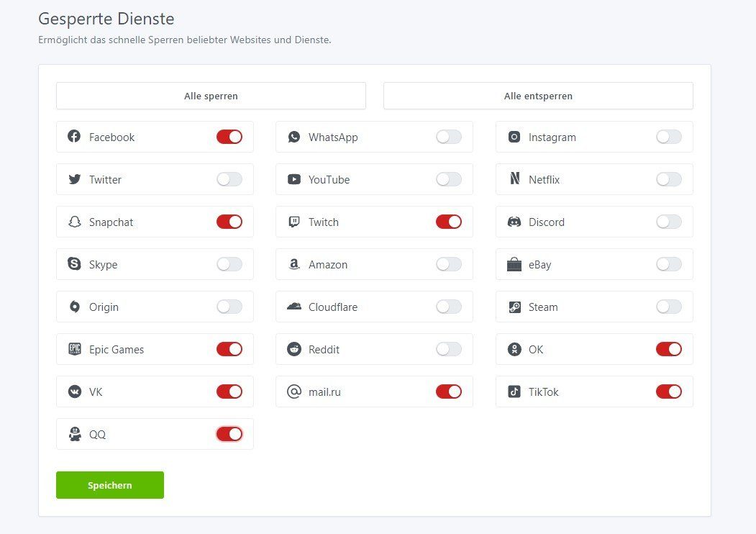Viewport: 756px width, 534px height.
Task: Click the Epic Games logo icon
Action: (x=74, y=349)
